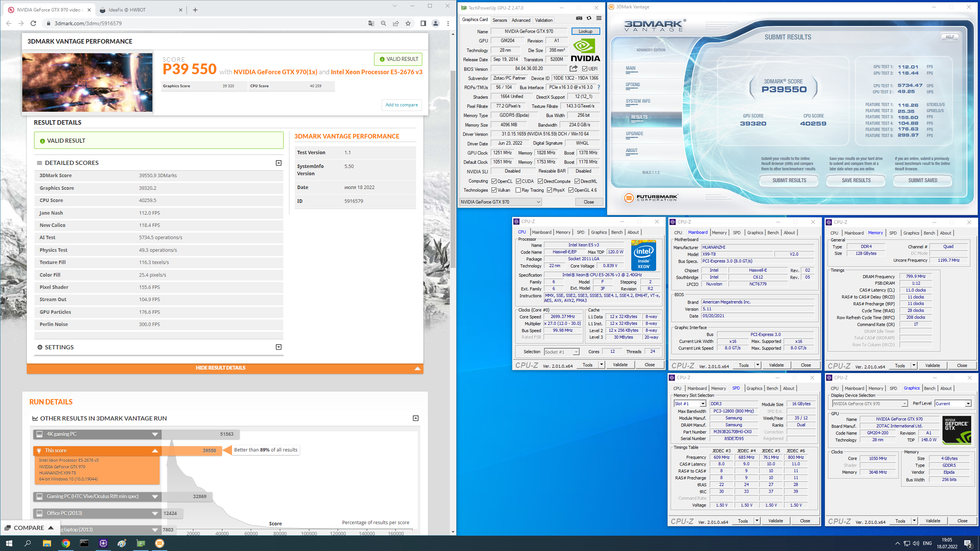Viewport: 980px width, 551px height.
Task: Open the notification center icon
Action: click(x=968, y=543)
